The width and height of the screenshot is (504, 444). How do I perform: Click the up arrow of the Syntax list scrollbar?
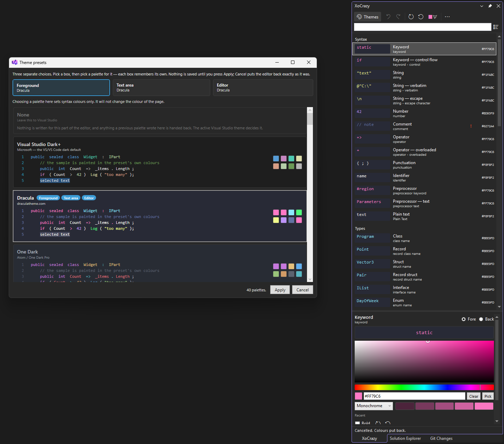click(x=499, y=37)
